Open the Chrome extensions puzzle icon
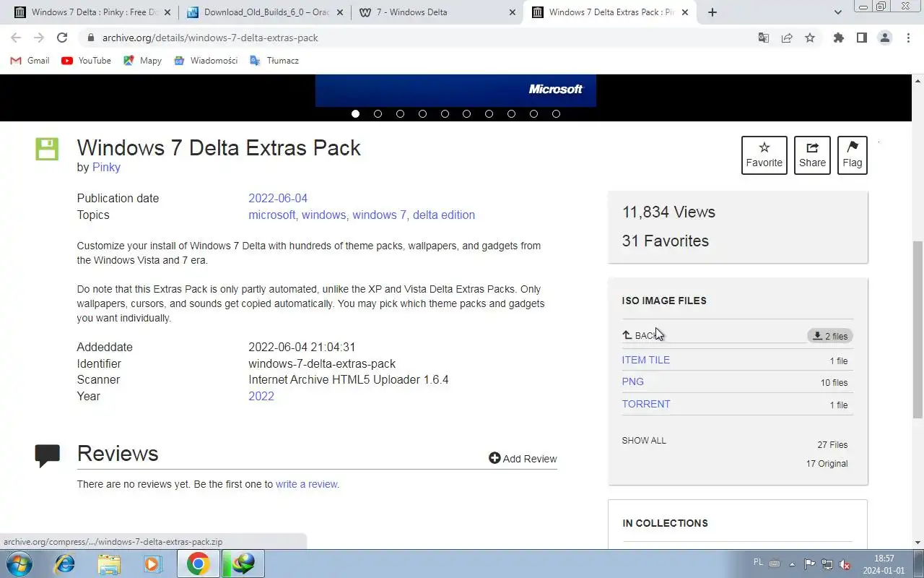The width and height of the screenshot is (924, 578). click(838, 38)
